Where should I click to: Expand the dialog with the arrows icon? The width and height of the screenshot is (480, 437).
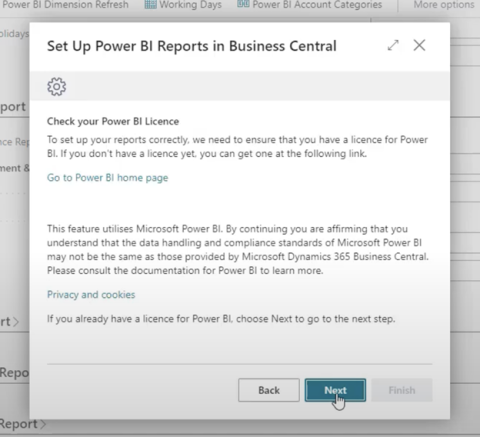(x=393, y=45)
